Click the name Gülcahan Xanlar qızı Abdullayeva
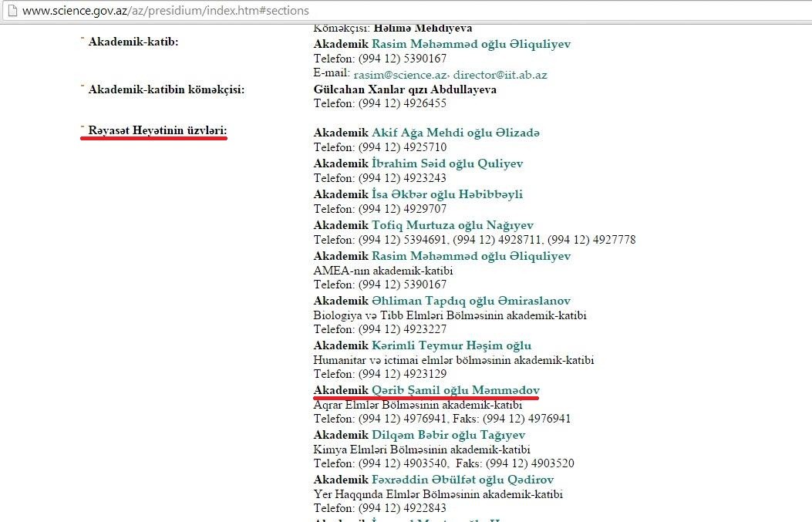The image size is (812, 522). [x=405, y=89]
